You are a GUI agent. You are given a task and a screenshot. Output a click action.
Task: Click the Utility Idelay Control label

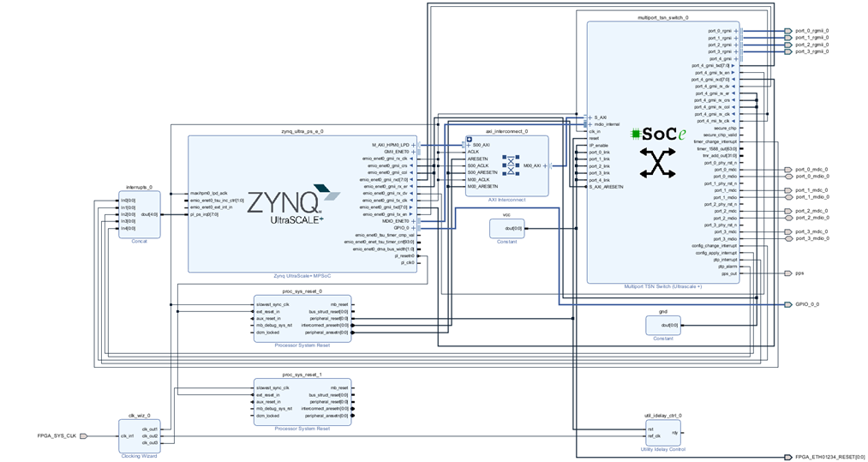click(661, 449)
